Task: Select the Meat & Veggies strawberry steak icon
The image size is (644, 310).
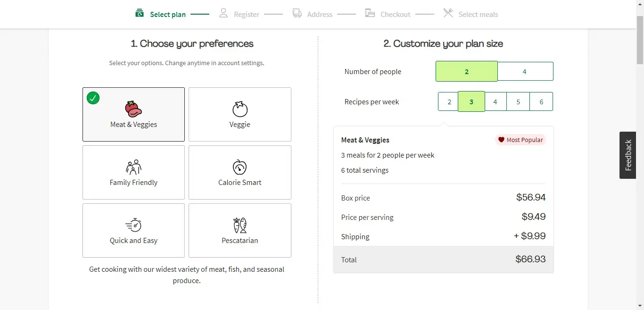Action: pos(133,109)
